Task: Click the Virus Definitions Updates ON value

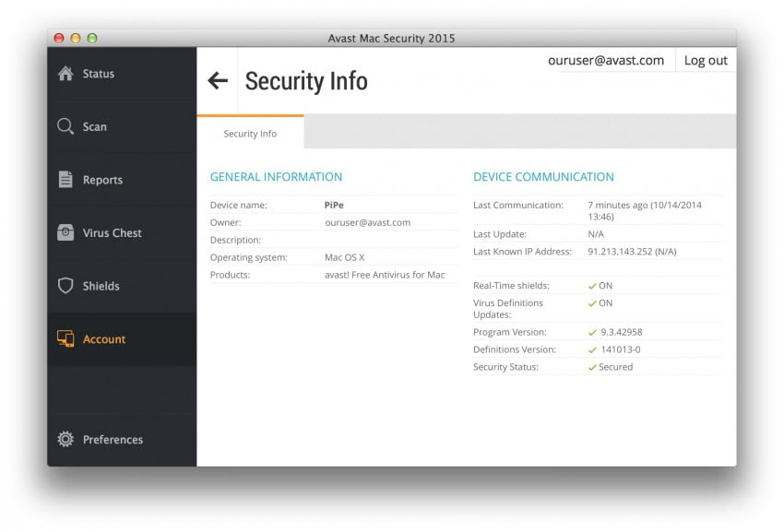Action: pyautogui.click(x=605, y=303)
